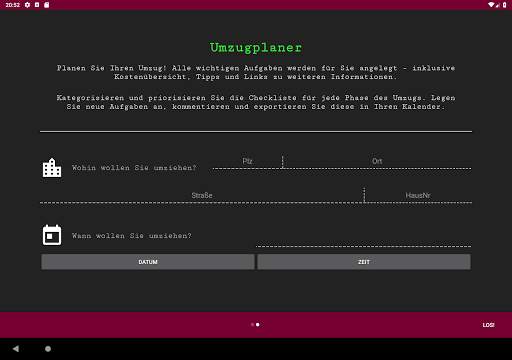Tap the Android back navigation button
512x360 pixels.
[x=16, y=349]
